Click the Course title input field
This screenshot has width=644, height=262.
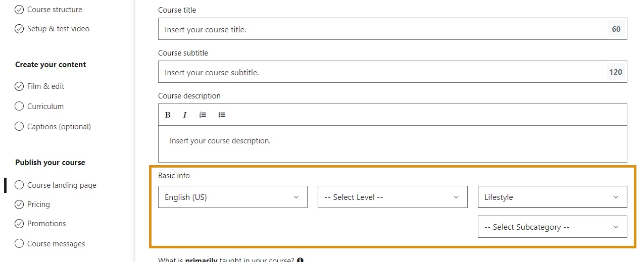point(384,29)
